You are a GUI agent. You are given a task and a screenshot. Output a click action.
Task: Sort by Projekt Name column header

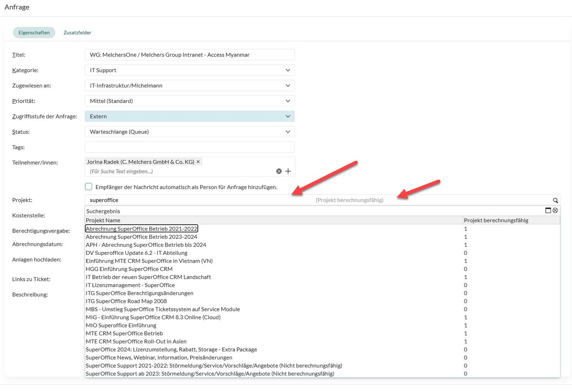(274, 220)
